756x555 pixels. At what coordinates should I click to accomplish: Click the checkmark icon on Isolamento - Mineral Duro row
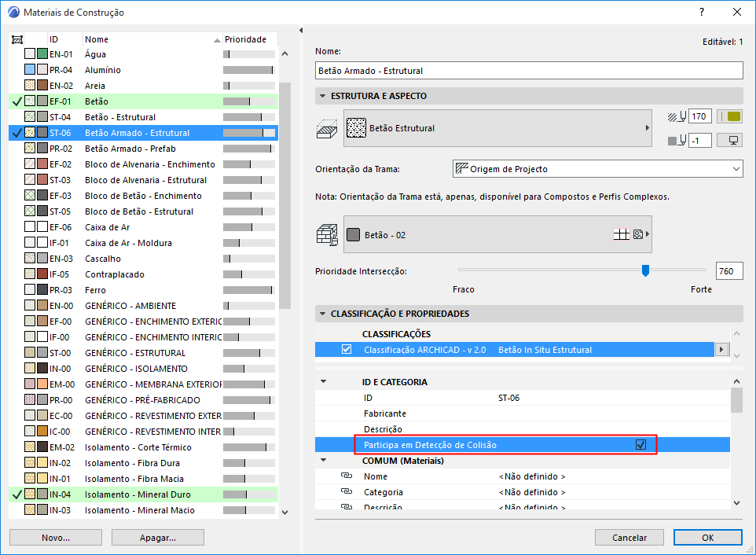17,494
